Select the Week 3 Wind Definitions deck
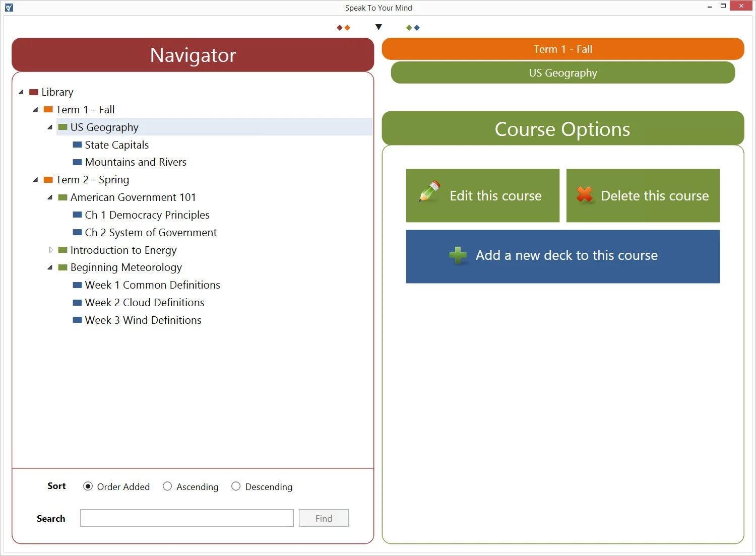 [143, 320]
